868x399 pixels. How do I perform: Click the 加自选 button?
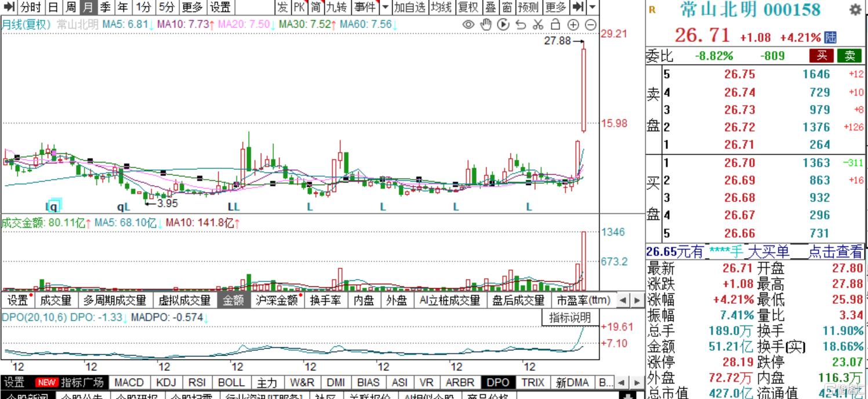[409, 7]
